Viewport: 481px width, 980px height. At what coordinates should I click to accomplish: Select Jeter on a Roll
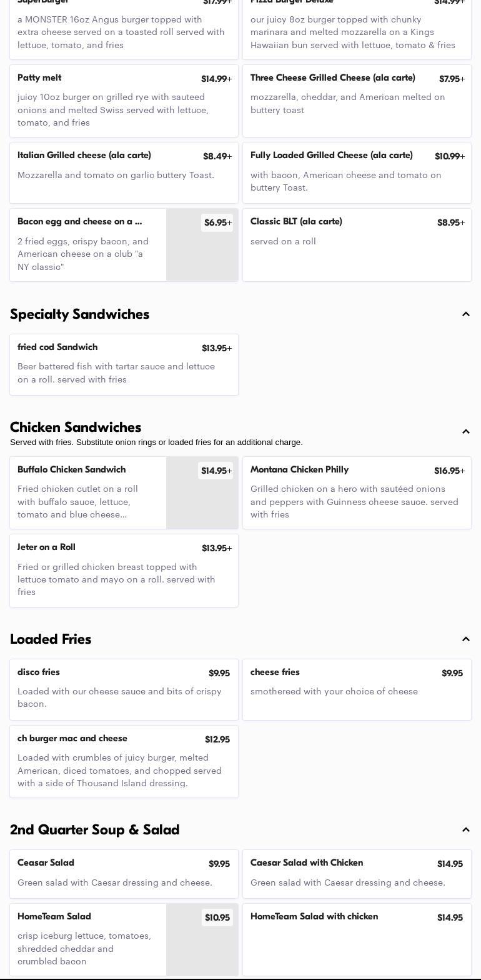(124, 570)
